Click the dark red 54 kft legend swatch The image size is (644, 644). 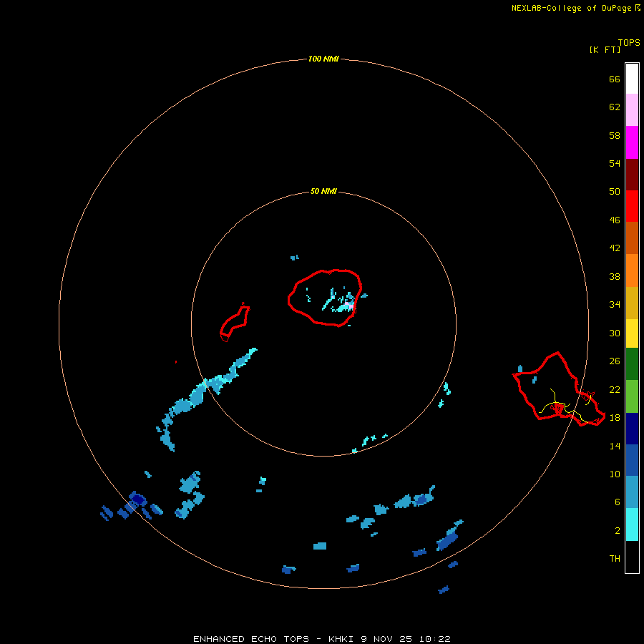pos(632,174)
